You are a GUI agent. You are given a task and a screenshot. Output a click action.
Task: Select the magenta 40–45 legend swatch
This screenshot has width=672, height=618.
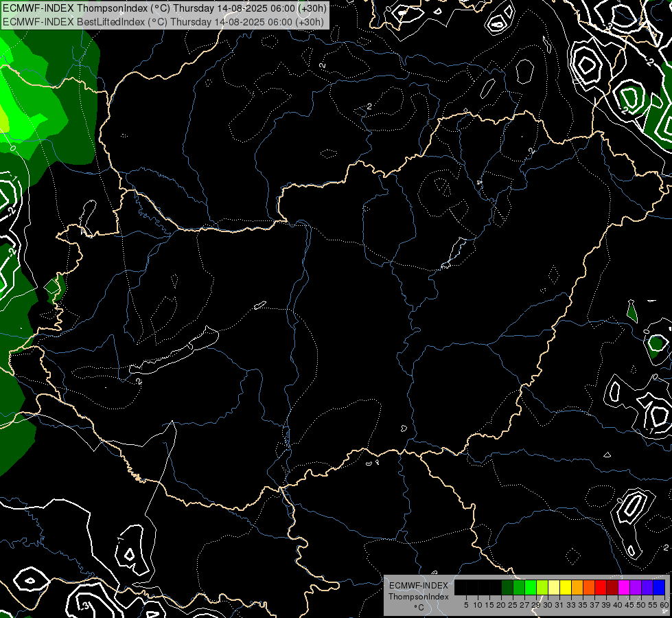click(624, 587)
